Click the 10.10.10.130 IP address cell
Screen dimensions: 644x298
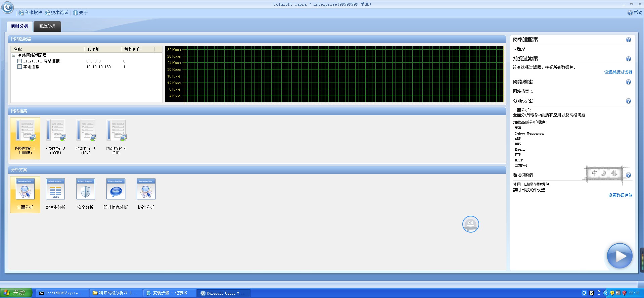click(x=98, y=67)
